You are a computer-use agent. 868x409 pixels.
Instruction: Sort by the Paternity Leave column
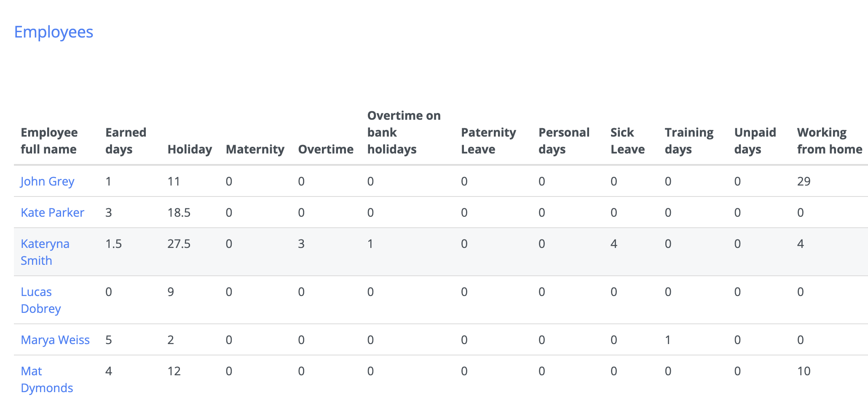[488, 140]
